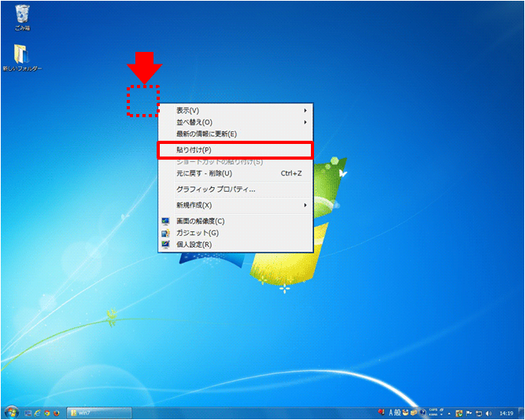Open 個人設定(R) personalize entry

pos(235,245)
